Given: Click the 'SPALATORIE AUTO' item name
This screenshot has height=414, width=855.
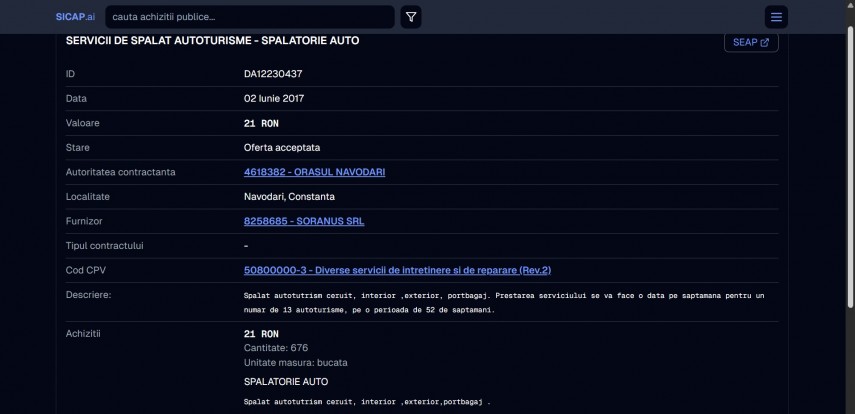Looking at the screenshot, I should pyautogui.click(x=286, y=382).
